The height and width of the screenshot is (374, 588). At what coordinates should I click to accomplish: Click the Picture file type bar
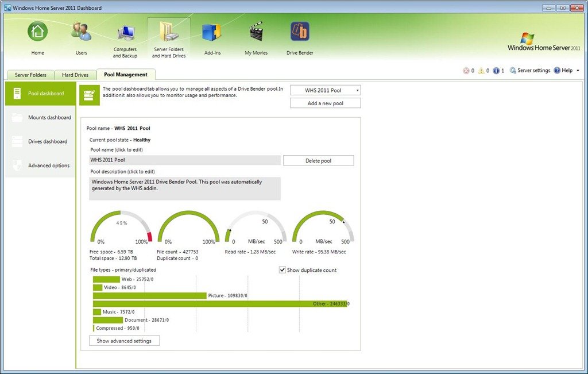pyautogui.click(x=150, y=296)
